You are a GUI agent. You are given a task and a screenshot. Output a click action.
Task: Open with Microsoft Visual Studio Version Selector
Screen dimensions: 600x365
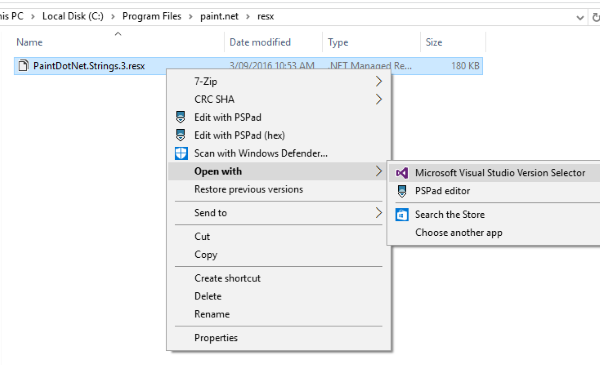click(494, 173)
